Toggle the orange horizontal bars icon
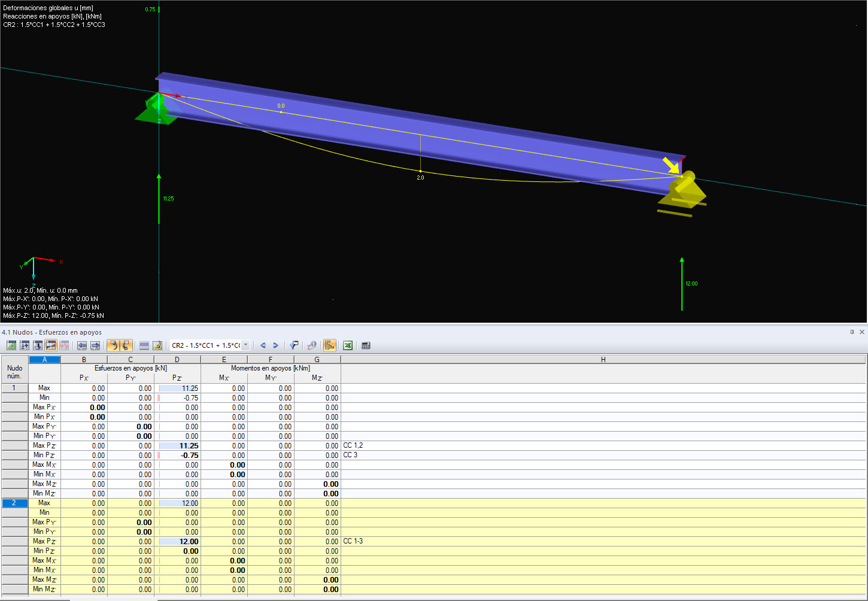 pos(330,345)
